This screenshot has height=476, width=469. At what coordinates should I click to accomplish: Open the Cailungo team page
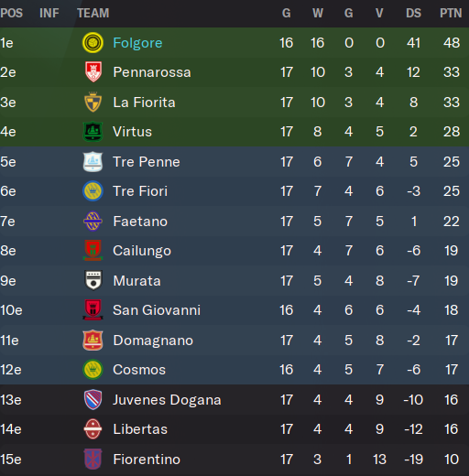pos(142,251)
